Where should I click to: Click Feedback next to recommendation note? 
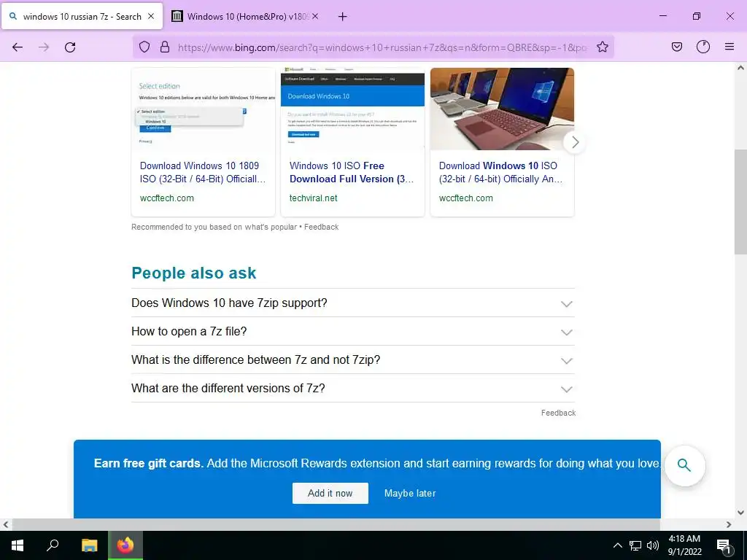point(322,227)
